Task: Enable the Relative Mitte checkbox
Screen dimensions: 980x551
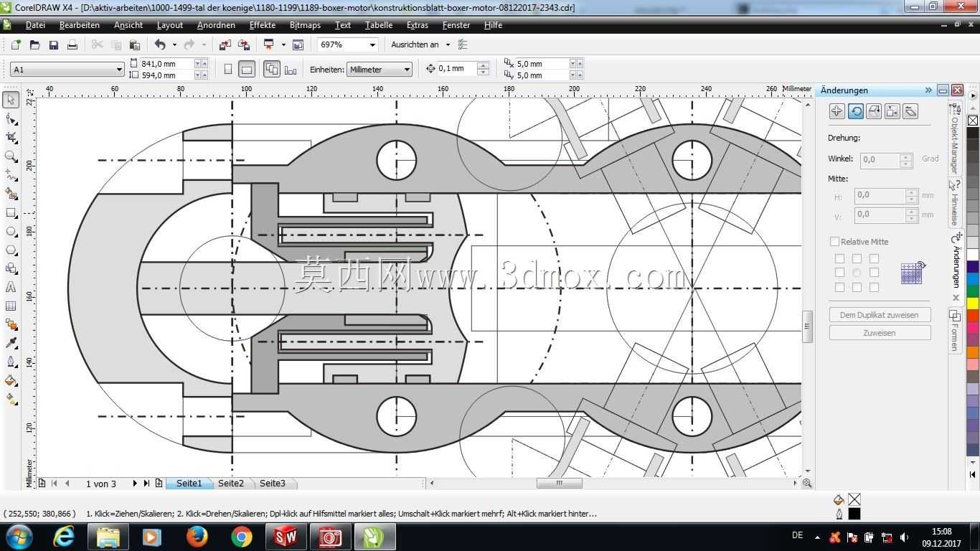Action: 834,242
